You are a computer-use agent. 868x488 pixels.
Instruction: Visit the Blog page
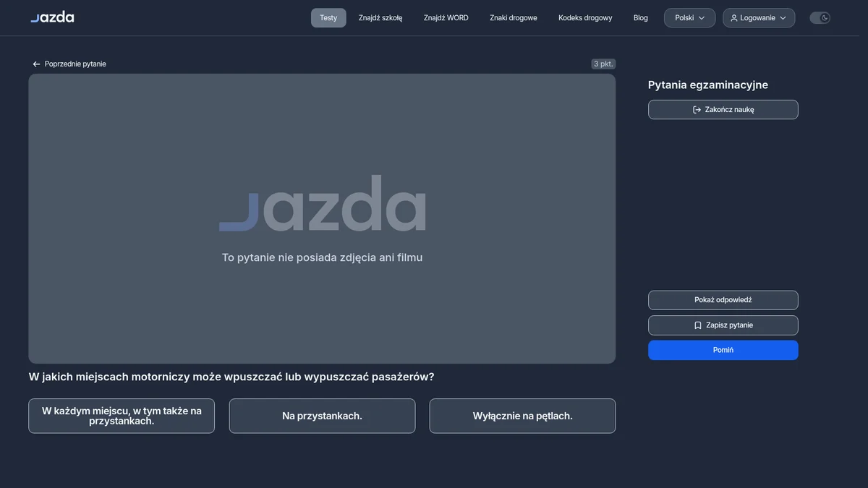641,18
